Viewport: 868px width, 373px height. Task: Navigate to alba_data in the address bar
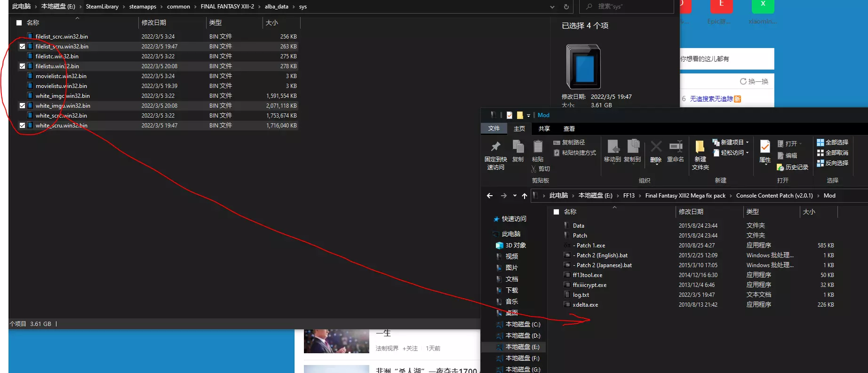pyautogui.click(x=276, y=7)
